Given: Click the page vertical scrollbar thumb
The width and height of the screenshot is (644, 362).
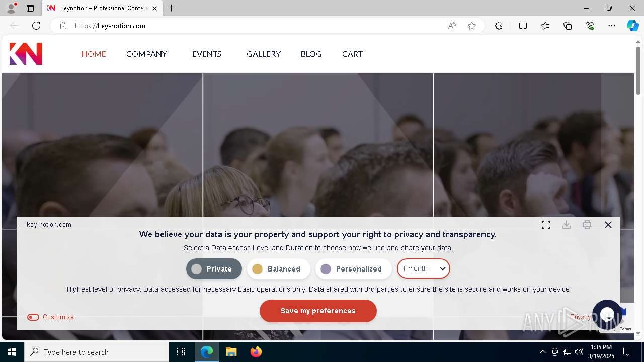Looking at the screenshot, I should pyautogui.click(x=638, y=70).
